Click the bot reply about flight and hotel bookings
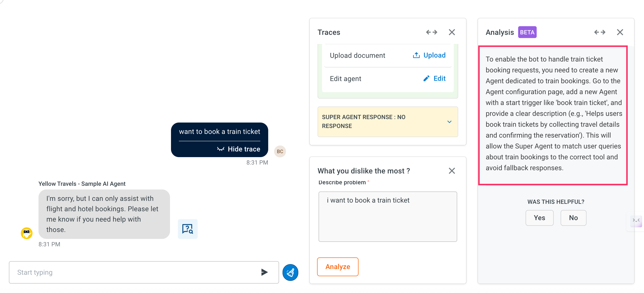Viewport: 644px width, 293px height. point(104,214)
